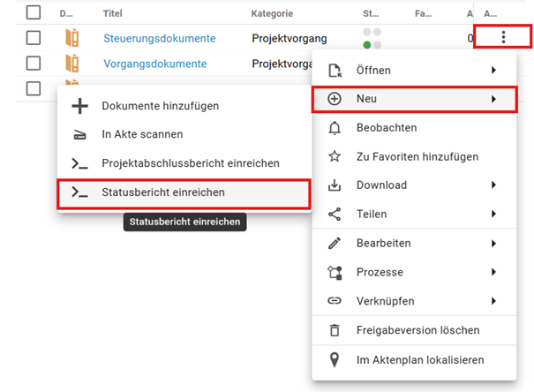The image size is (534, 392).
Task: Click the plus icon for Dokumente hinzufügen
Action: (79, 106)
